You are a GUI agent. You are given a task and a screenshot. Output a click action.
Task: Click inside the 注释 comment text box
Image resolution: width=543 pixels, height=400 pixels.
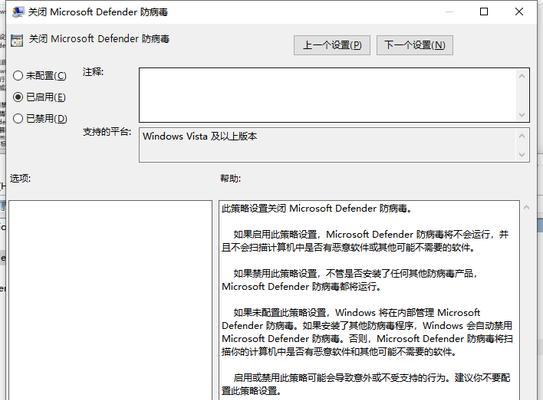point(327,95)
